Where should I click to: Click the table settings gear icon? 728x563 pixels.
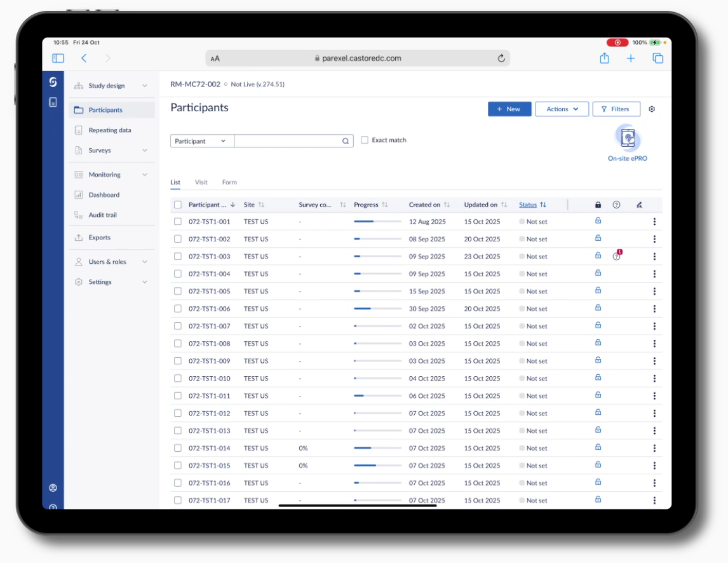pos(652,109)
